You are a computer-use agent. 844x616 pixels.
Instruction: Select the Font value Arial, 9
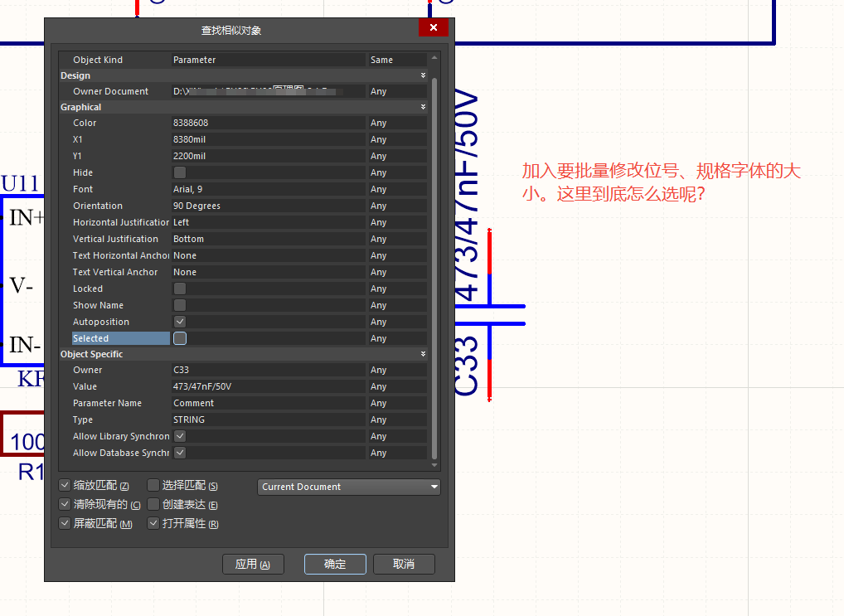(268, 189)
